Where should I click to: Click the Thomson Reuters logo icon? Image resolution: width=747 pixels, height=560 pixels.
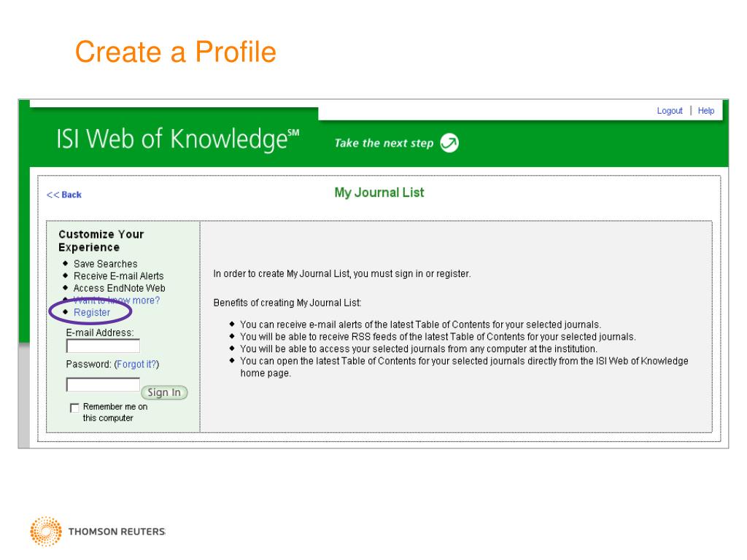(x=46, y=531)
